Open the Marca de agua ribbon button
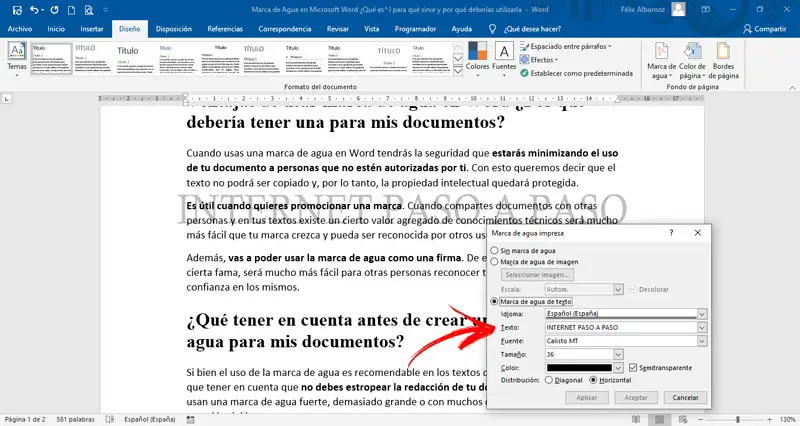This screenshot has width=800, height=426. coord(662,61)
